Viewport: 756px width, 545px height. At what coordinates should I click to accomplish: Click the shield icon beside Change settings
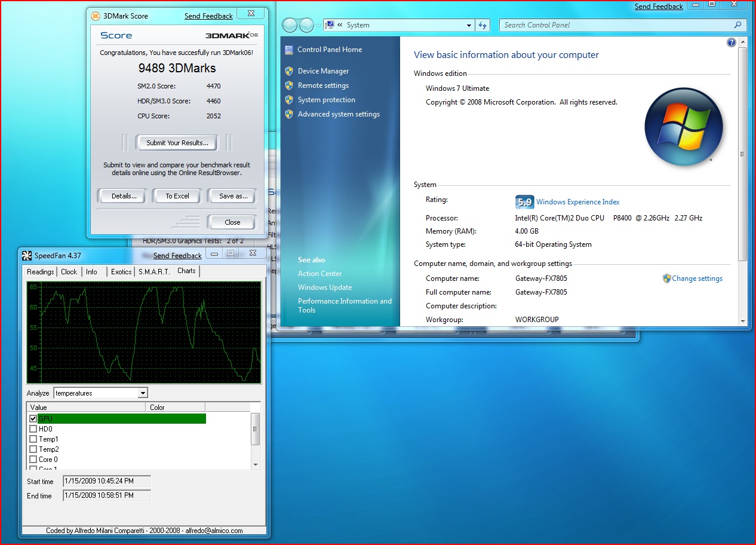pyautogui.click(x=667, y=278)
